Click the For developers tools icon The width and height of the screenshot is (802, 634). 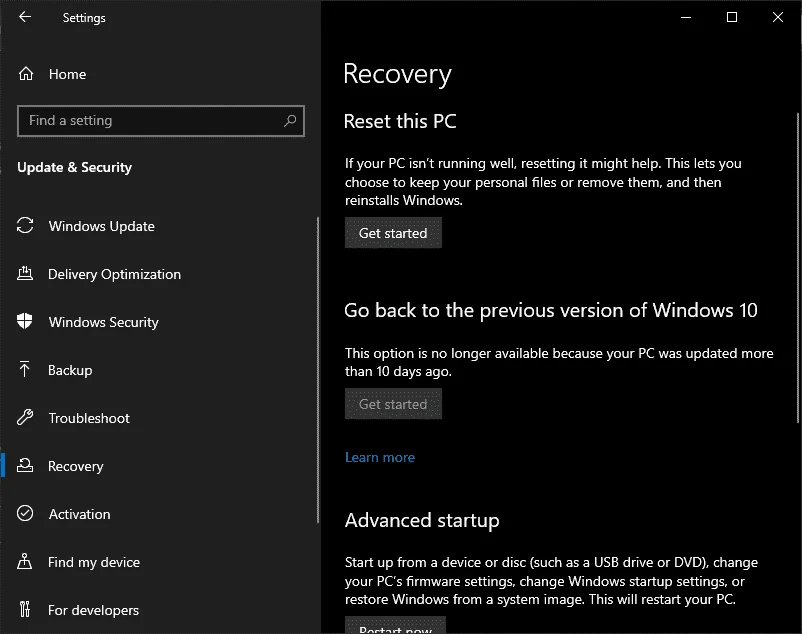pyautogui.click(x=25, y=609)
